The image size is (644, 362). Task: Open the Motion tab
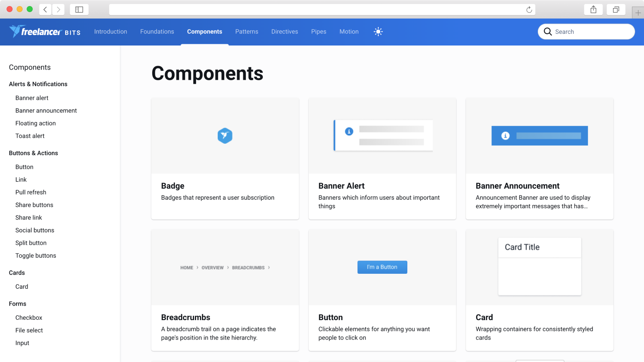(349, 31)
